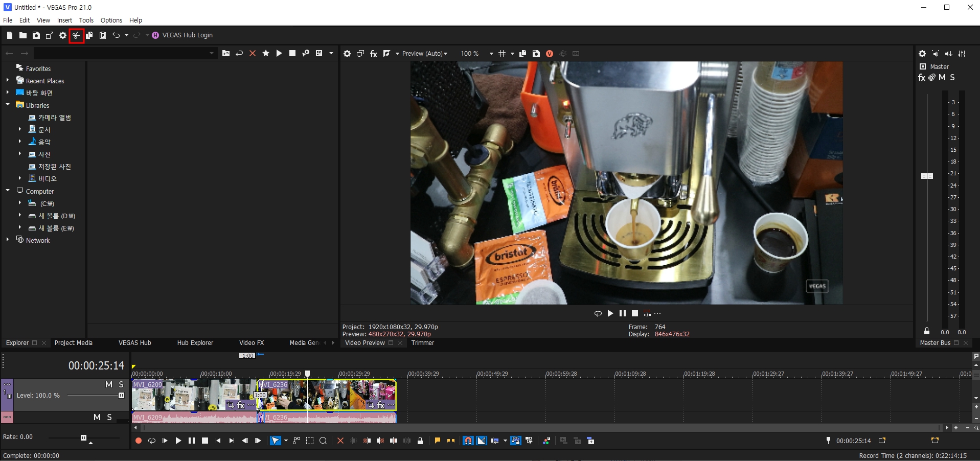Click the Paste clipboard icon

(103, 35)
